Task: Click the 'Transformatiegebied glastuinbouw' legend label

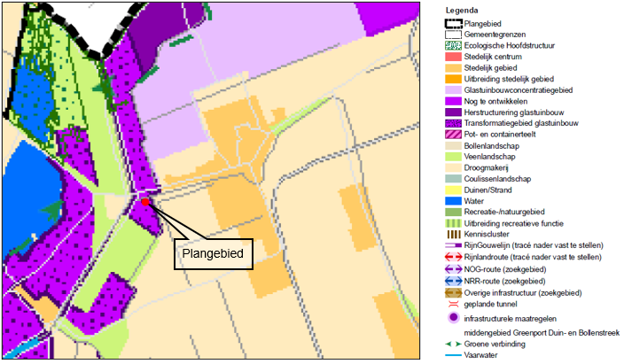Action: [x=521, y=123]
